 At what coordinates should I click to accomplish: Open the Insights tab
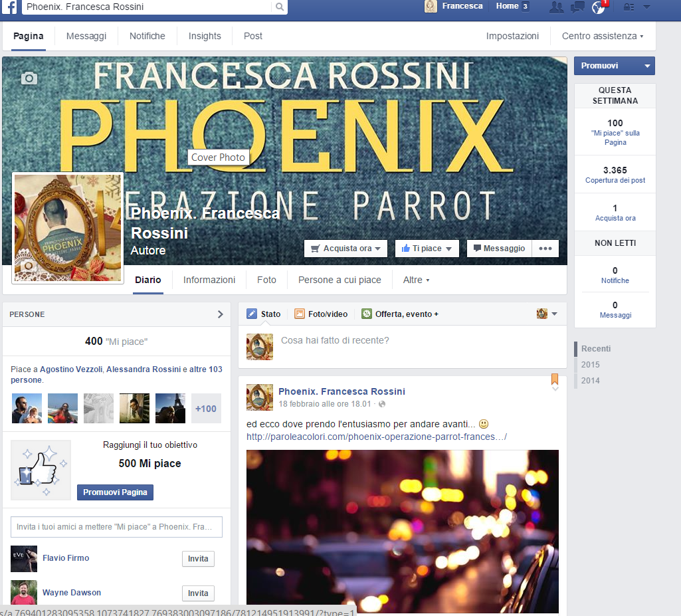pos(205,36)
